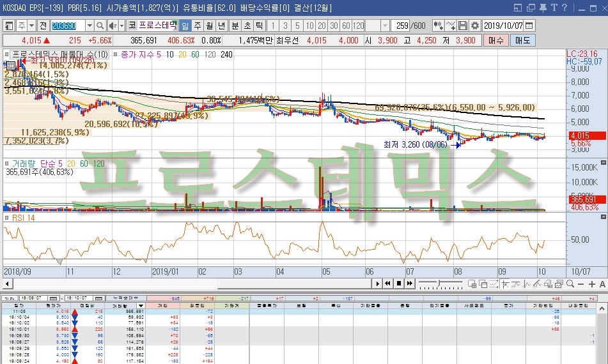Open chart settings gear icon
The width and height of the screenshot is (608, 364).
point(475,26)
